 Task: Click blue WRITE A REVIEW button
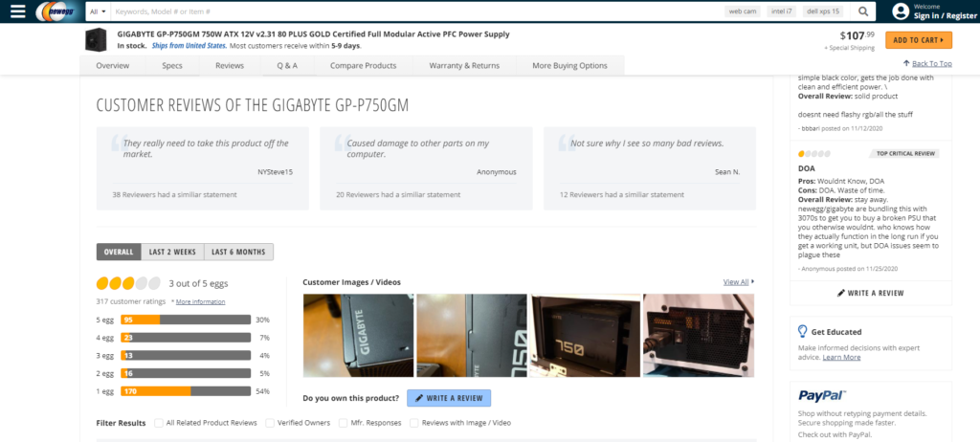(x=449, y=398)
